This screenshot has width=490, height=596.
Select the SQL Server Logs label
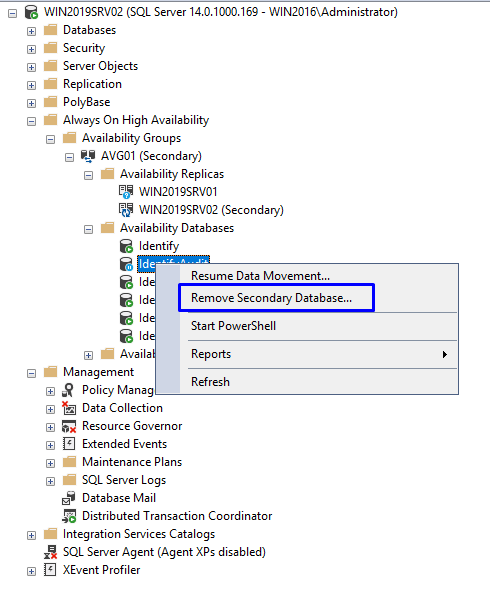pos(124,480)
